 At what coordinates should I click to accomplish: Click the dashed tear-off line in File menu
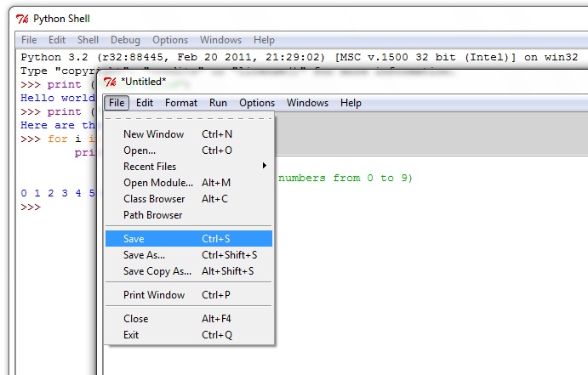(189, 118)
